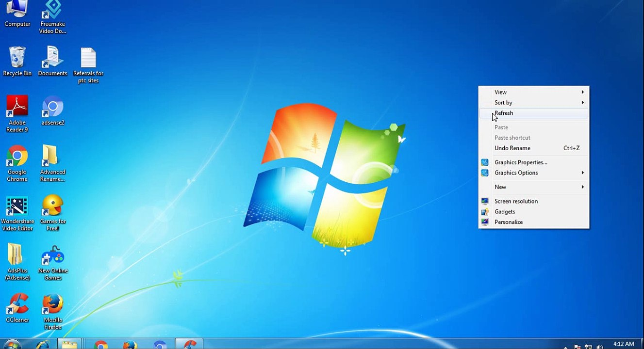Switch to CCleaner on the taskbar
Viewport: 644px width, 349px height.
pyautogui.click(x=189, y=344)
